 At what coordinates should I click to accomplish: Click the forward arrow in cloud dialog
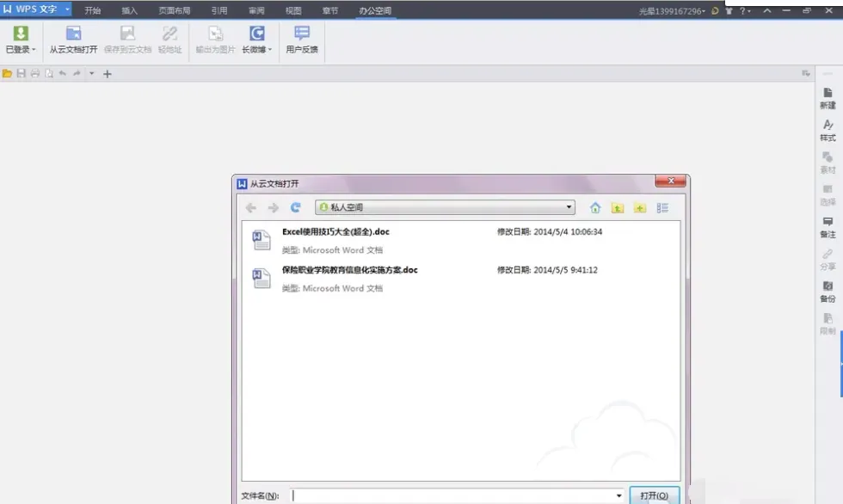274,207
